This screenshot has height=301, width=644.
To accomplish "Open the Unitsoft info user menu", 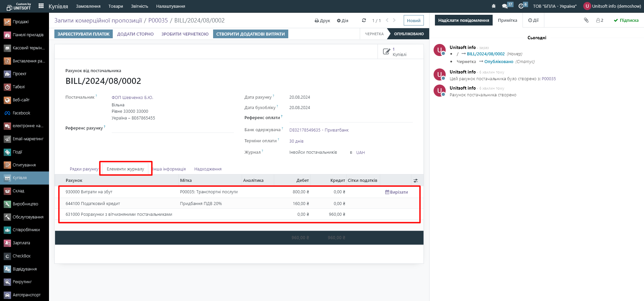I will pyautogui.click(x=612, y=6).
